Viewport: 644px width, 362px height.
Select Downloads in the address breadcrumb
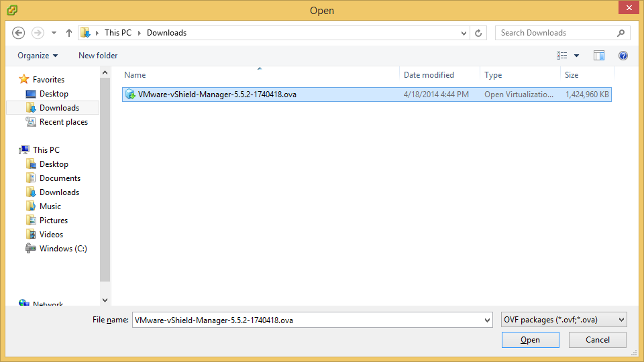[x=166, y=33]
